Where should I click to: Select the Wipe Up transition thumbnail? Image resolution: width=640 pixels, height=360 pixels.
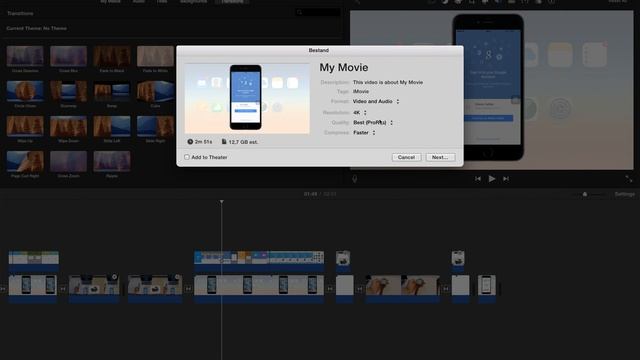click(25, 126)
